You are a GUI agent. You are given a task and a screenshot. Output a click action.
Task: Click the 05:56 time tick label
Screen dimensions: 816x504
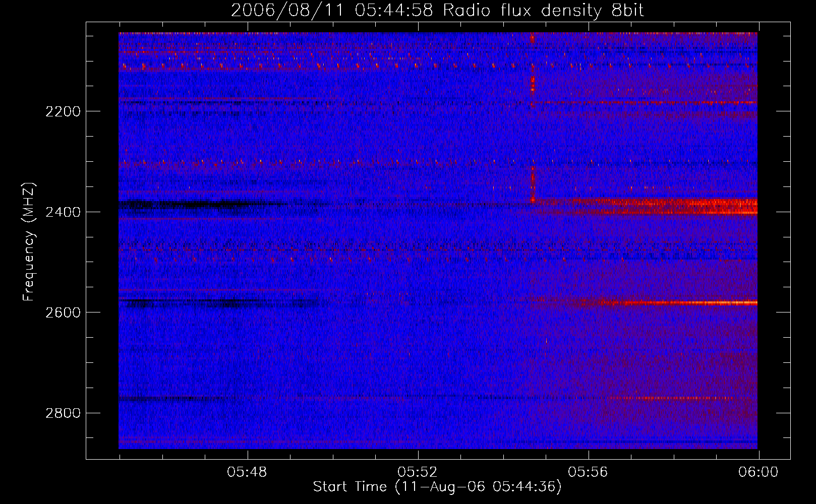pos(588,472)
